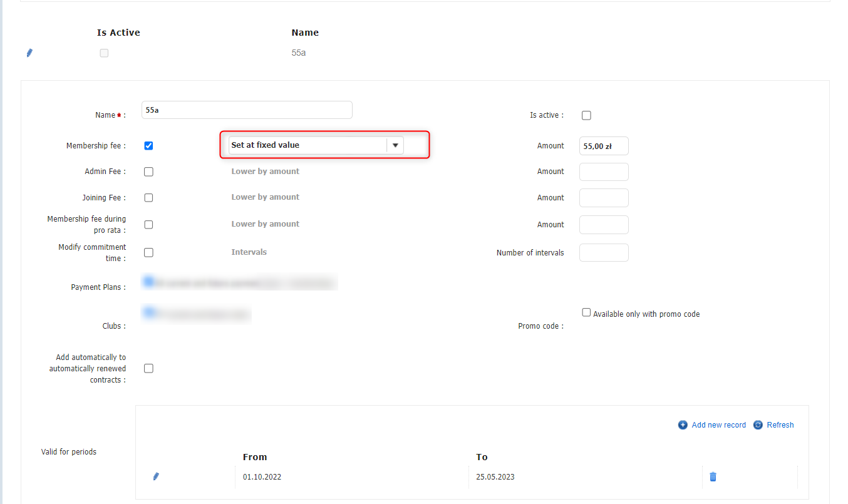Check Add automatically to renewed contracts
Image resolution: width=848 pixels, height=504 pixels.
tap(148, 369)
